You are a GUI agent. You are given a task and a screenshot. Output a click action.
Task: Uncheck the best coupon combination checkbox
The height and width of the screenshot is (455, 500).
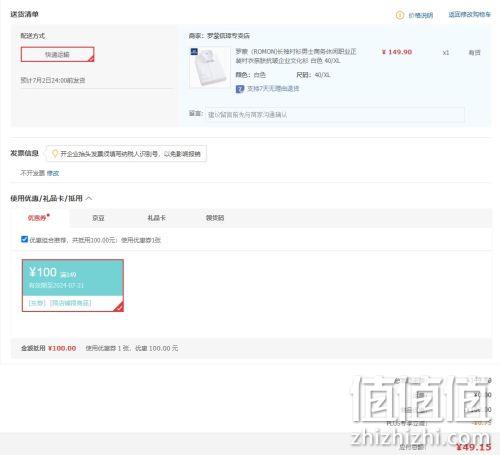coord(24,239)
